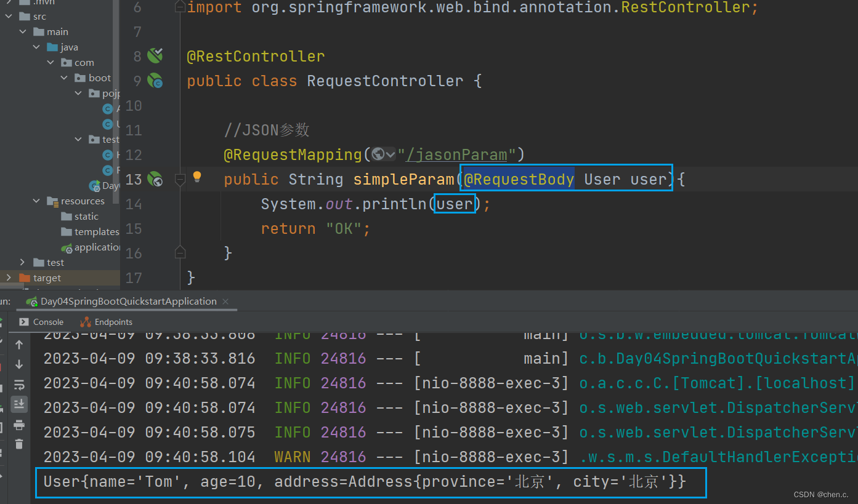This screenshot has width=858, height=504.
Task: Switch to the Console tab
Action: click(x=41, y=322)
